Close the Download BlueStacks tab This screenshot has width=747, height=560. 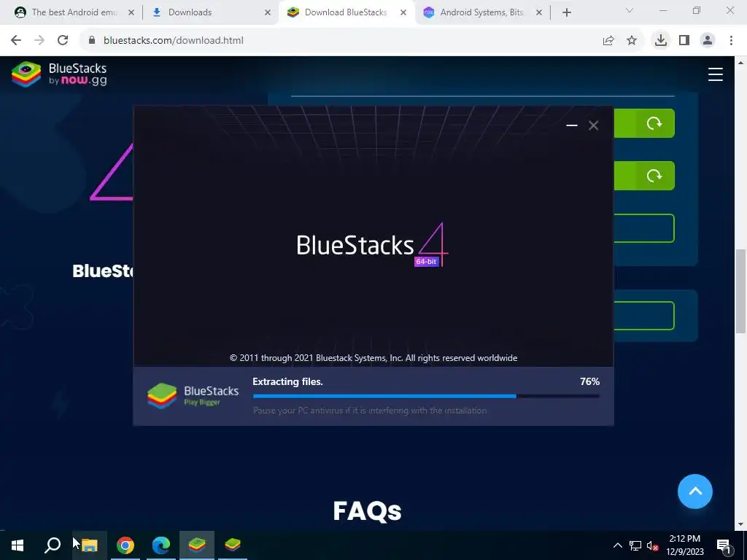[403, 12]
